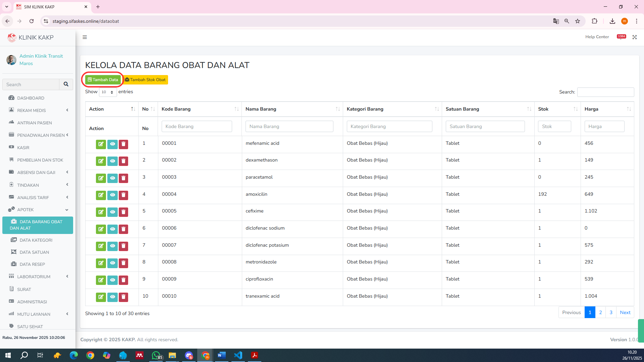View dexamethason details via eye icon
This screenshot has width=644, height=362.
coord(112,161)
